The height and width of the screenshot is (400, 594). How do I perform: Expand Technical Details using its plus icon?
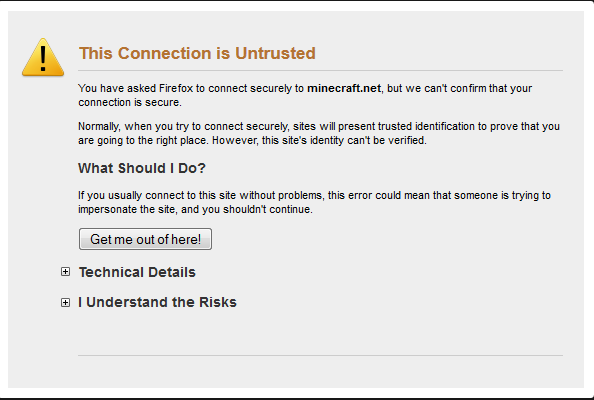[x=66, y=272]
